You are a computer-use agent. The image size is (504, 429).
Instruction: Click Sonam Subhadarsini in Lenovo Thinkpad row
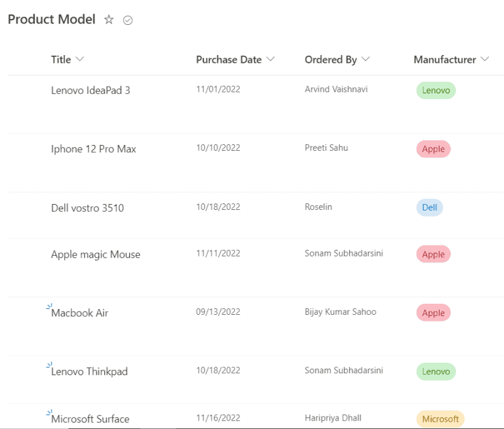[344, 370]
